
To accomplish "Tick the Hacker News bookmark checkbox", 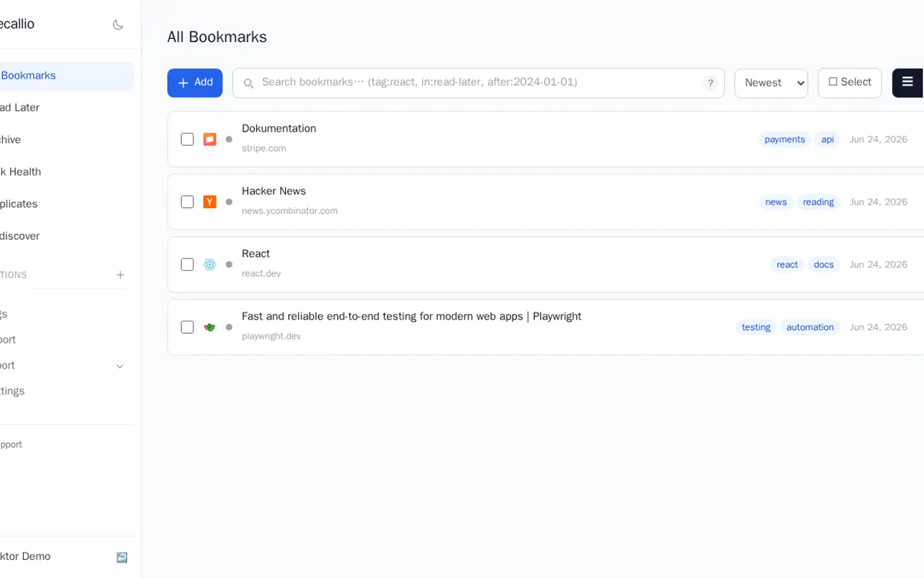I will 187,202.
